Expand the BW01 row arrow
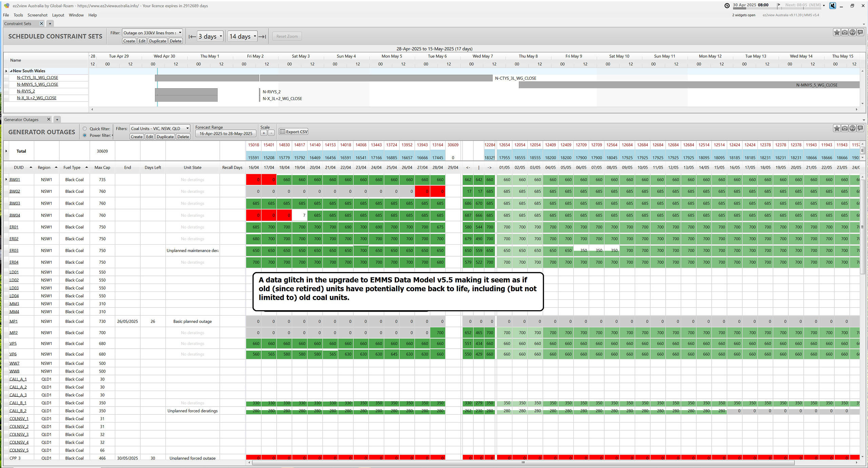Image resolution: width=868 pixels, height=468 pixels. click(x=6, y=180)
